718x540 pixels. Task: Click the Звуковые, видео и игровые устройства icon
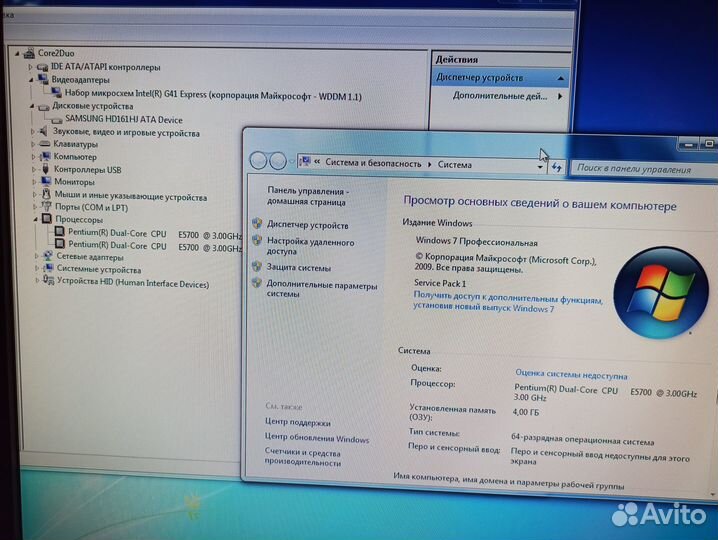[44, 132]
